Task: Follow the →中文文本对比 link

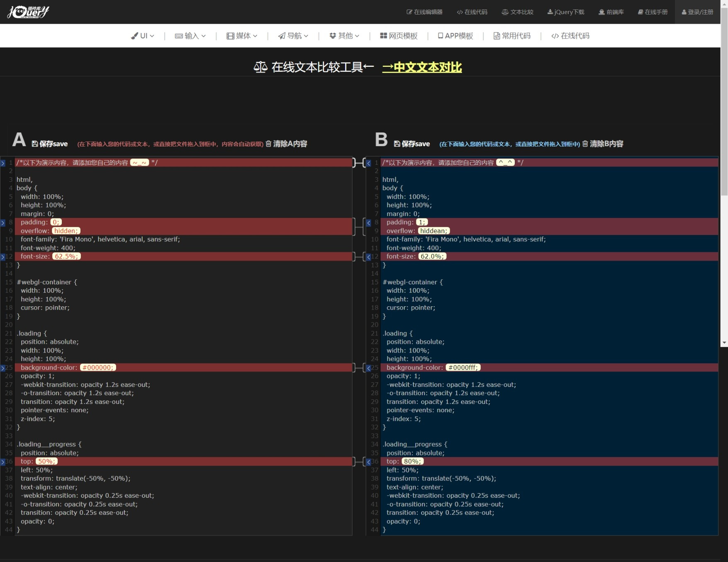Action: pyautogui.click(x=422, y=67)
